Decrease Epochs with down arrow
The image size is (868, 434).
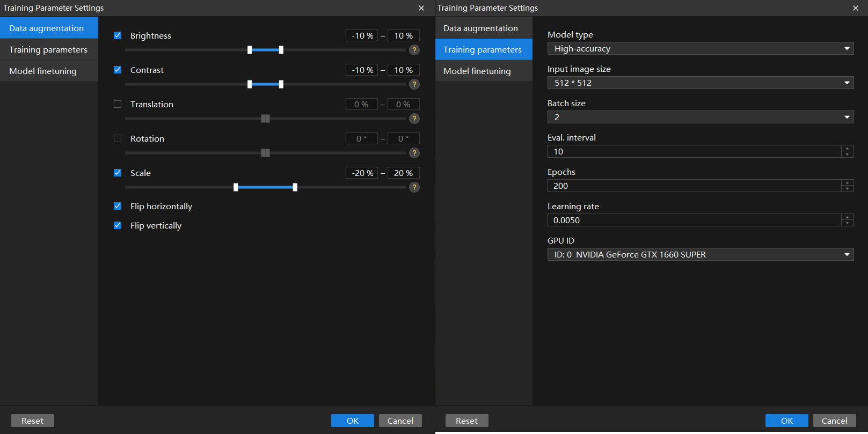(x=848, y=189)
